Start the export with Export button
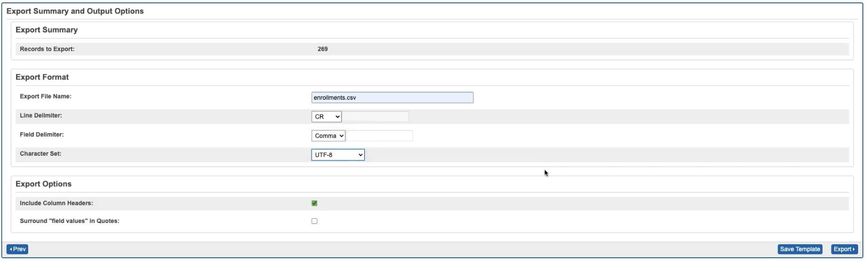 (844, 249)
